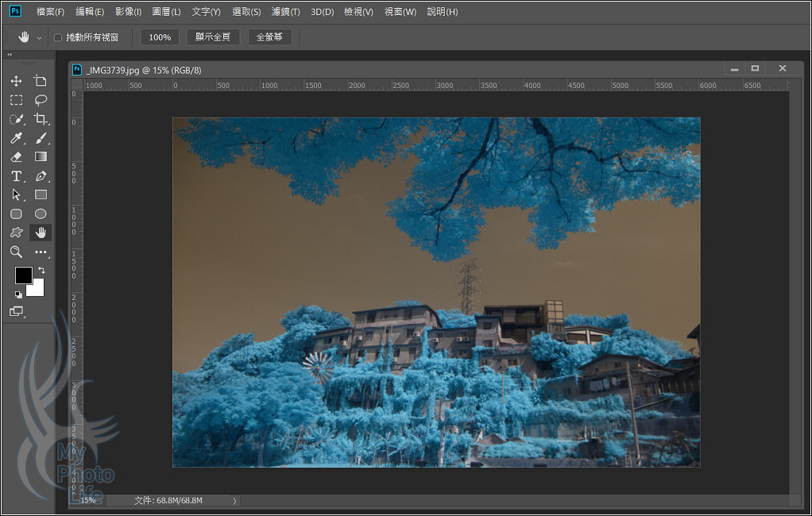This screenshot has height=516, width=812.
Task: Open the 影像(I) image menu
Action: pyautogui.click(x=128, y=12)
